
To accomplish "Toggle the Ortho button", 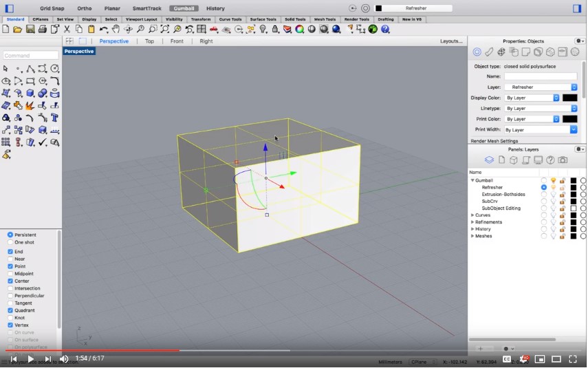I will (x=85, y=8).
